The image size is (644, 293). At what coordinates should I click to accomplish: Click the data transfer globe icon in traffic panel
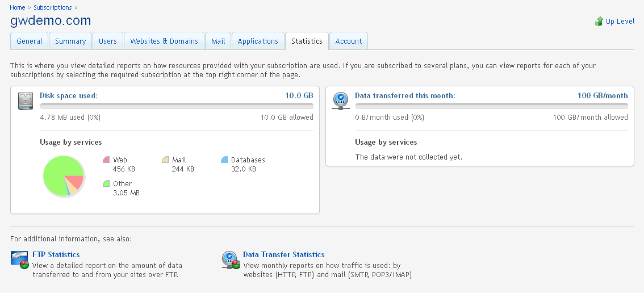340,100
